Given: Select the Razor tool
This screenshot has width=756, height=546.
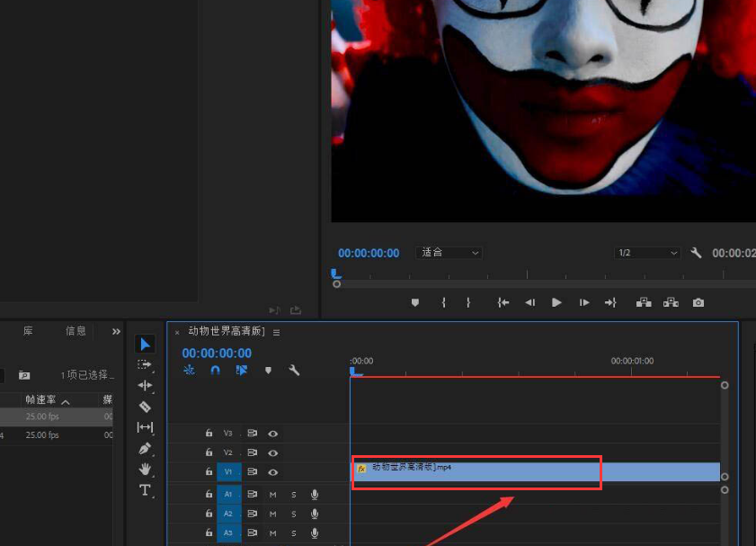Looking at the screenshot, I should pyautogui.click(x=145, y=407).
